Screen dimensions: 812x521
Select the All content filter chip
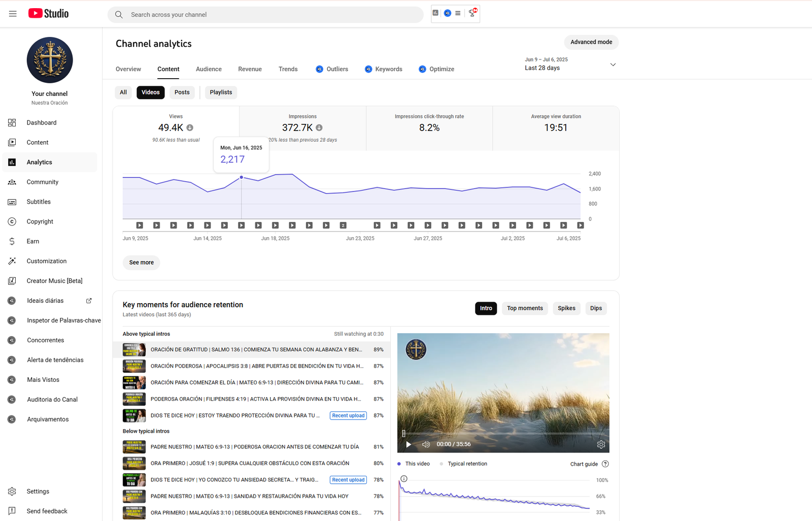click(x=123, y=92)
